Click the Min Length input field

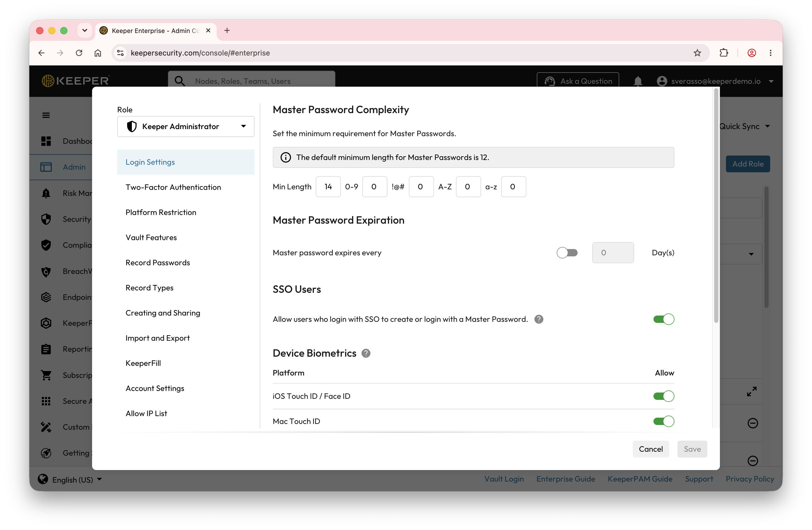(x=328, y=187)
